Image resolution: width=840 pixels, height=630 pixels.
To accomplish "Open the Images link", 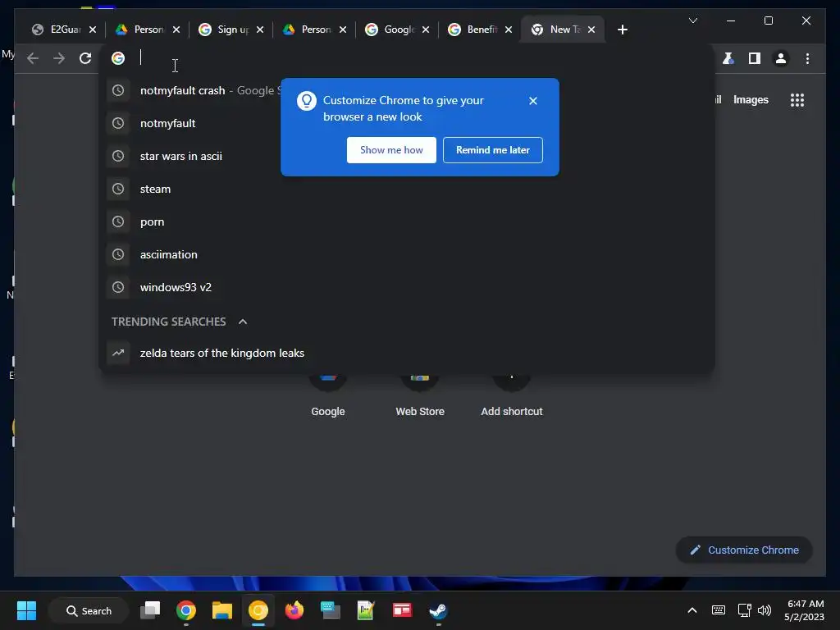I will pyautogui.click(x=751, y=99).
